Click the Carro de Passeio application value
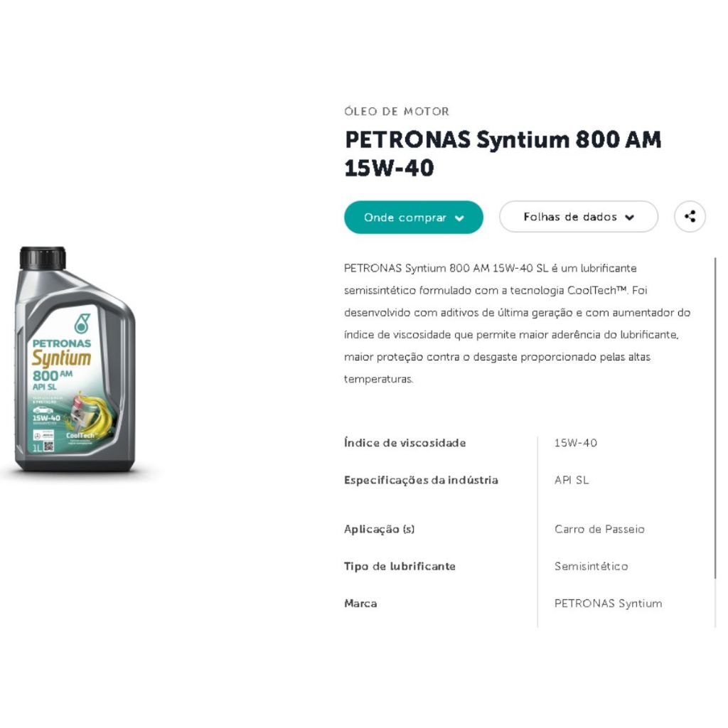This screenshot has width=728, height=728. pos(599,529)
